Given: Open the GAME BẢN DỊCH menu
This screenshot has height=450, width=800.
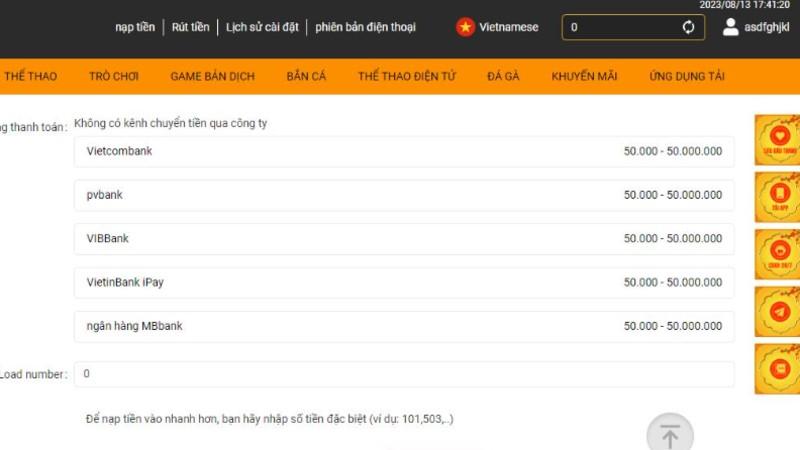Looking at the screenshot, I should click(x=212, y=77).
